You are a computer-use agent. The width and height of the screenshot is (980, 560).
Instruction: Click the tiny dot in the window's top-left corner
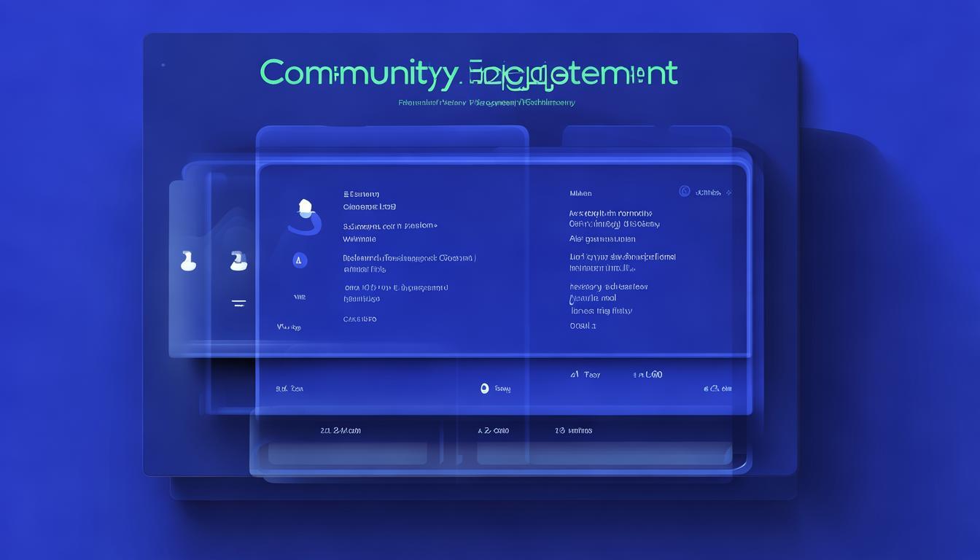(163, 65)
